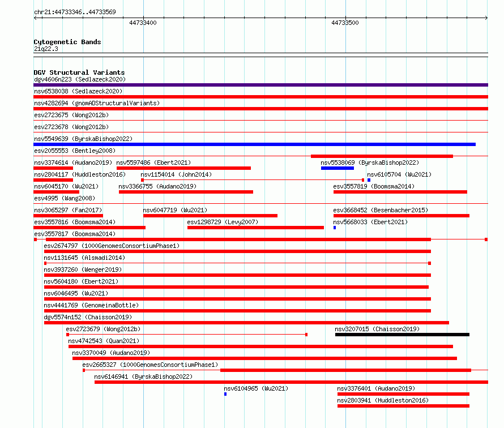Click nsv5597486 (Ebert2021) label

pyautogui.click(x=153, y=162)
